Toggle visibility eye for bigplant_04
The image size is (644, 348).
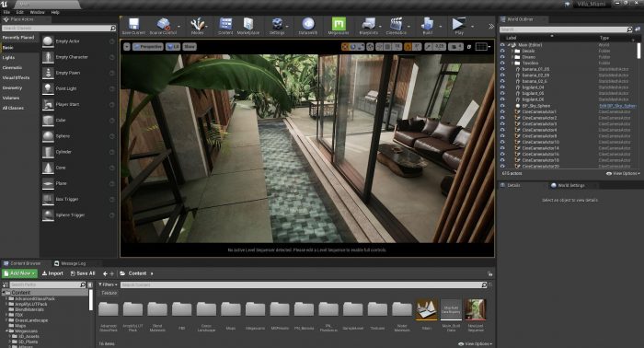point(502,87)
